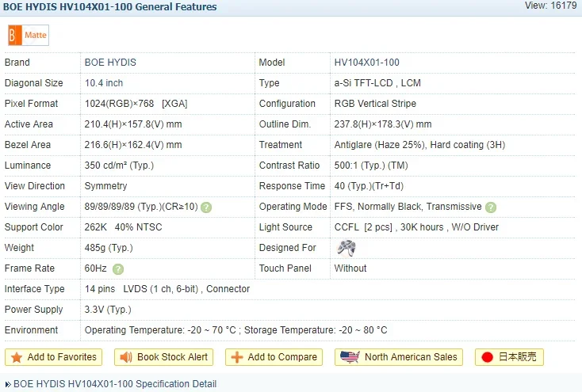Viewport: 582px width, 392px height.
Task: Click the US flag icon for North American Sales
Action: coord(350,357)
